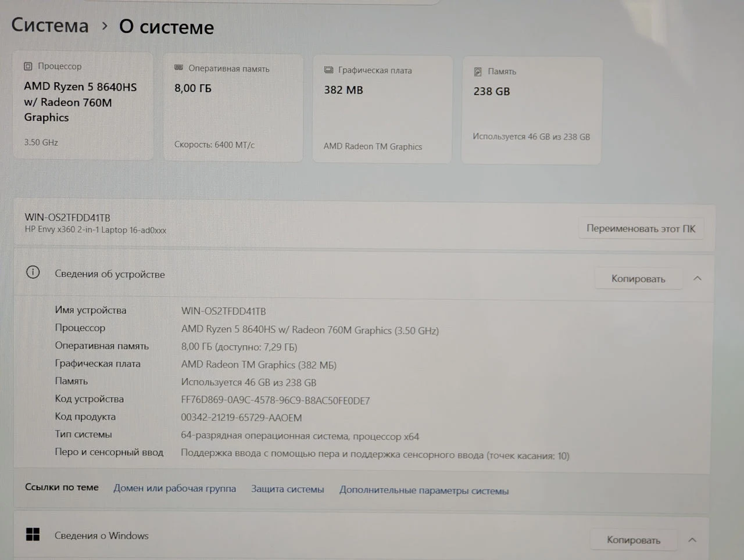Click HP Envy x360 2-in-1 Laptop model text
Screen dimensions: 744x560
95,229
